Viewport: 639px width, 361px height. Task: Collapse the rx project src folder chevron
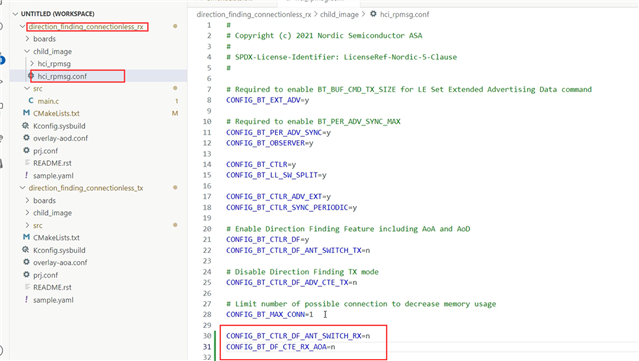tap(27, 88)
